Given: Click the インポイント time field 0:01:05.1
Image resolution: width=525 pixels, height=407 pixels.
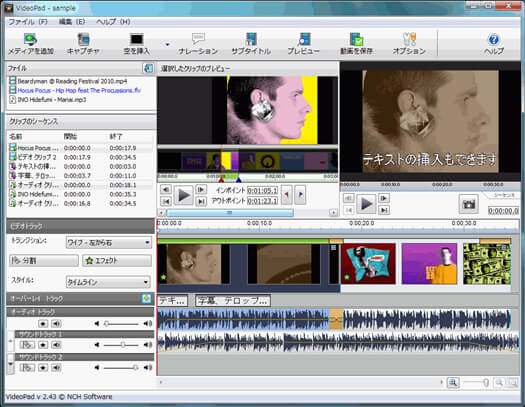Looking at the screenshot, I should pyautogui.click(x=262, y=190).
